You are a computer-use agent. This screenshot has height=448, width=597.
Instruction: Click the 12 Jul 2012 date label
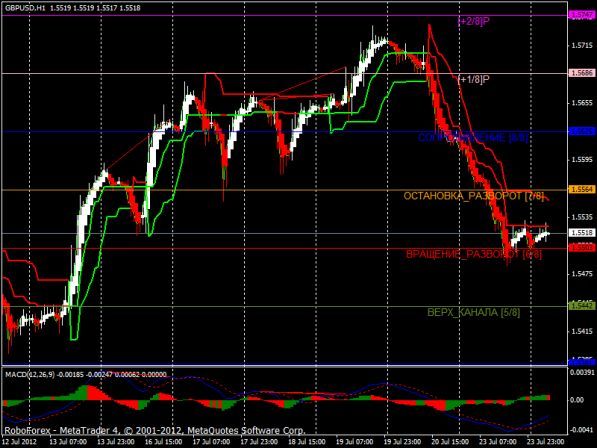[19, 442]
